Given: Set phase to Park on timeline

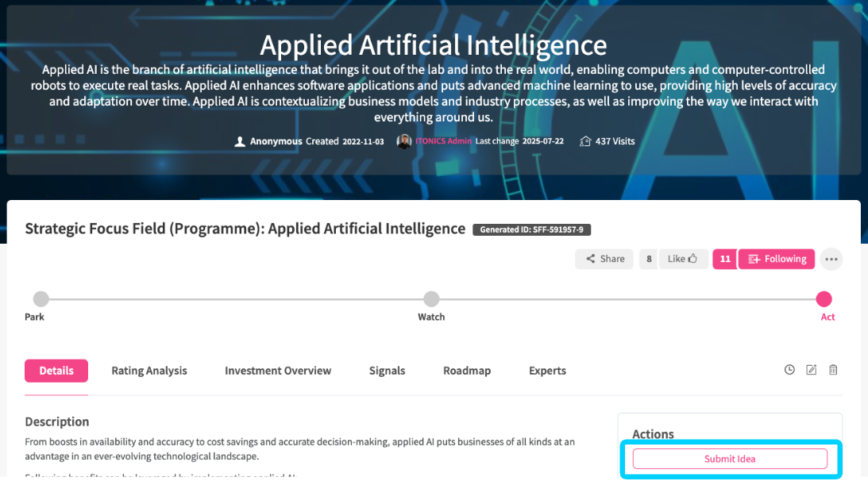Looking at the screenshot, I should 41,299.
